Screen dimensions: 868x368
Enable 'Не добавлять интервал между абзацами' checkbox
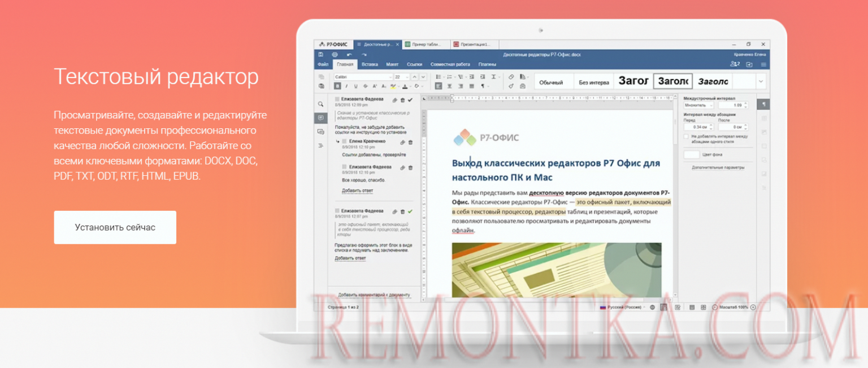[x=686, y=136]
